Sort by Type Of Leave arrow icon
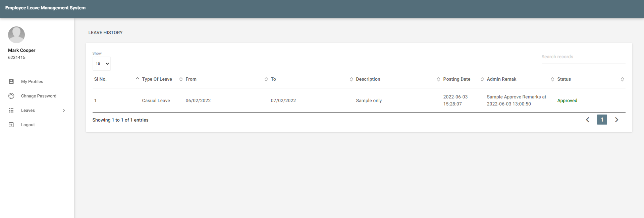This screenshot has height=218, width=644. click(181, 79)
